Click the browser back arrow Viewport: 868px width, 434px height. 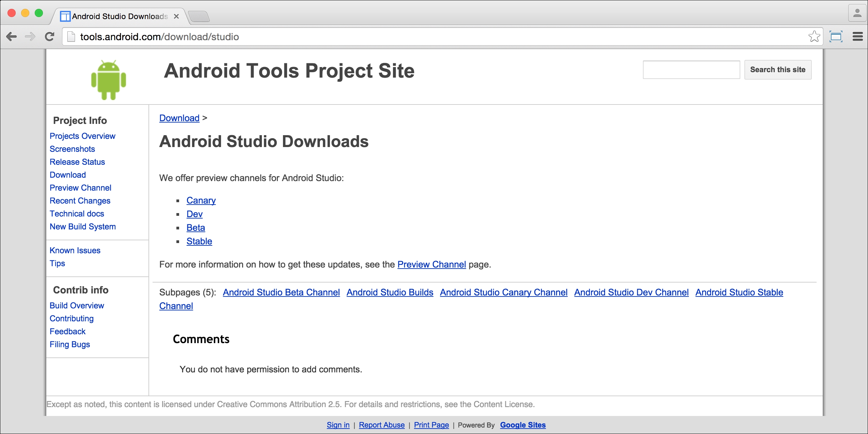(x=12, y=37)
